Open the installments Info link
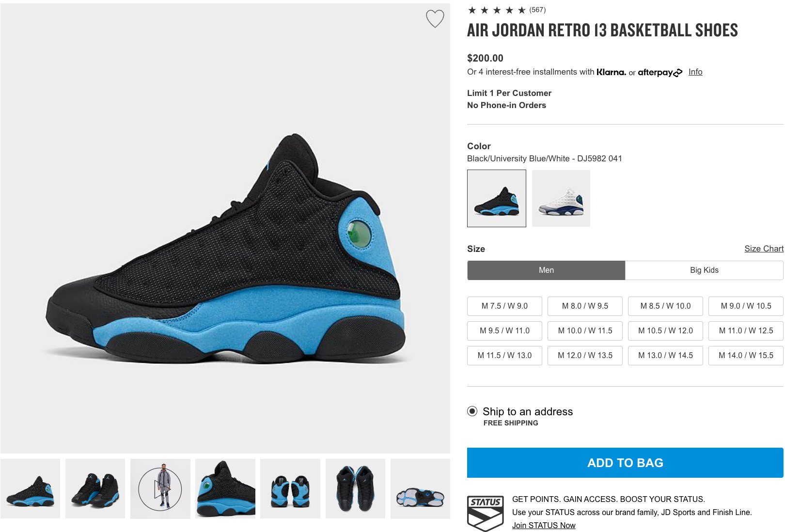This screenshot has height=532, width=785. coord(695,72)
